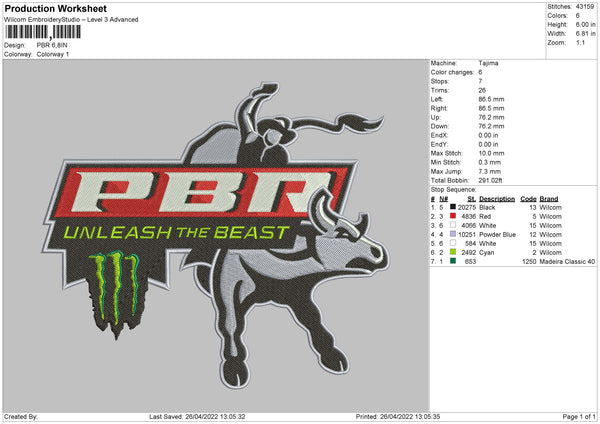Click the Created By footer label

click(x=21, y=417)
